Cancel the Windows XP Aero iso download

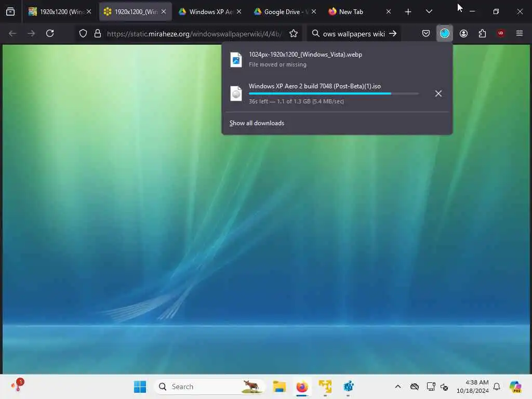coord(438,94)
